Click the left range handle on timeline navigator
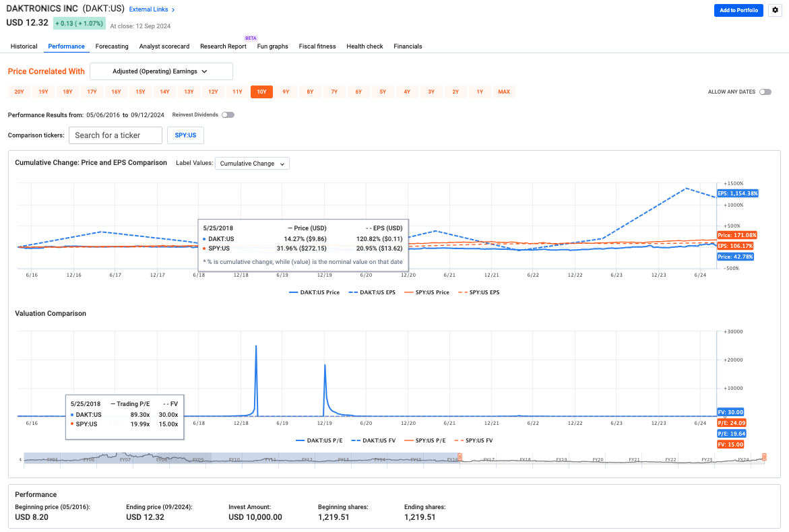 click(460, 457)
